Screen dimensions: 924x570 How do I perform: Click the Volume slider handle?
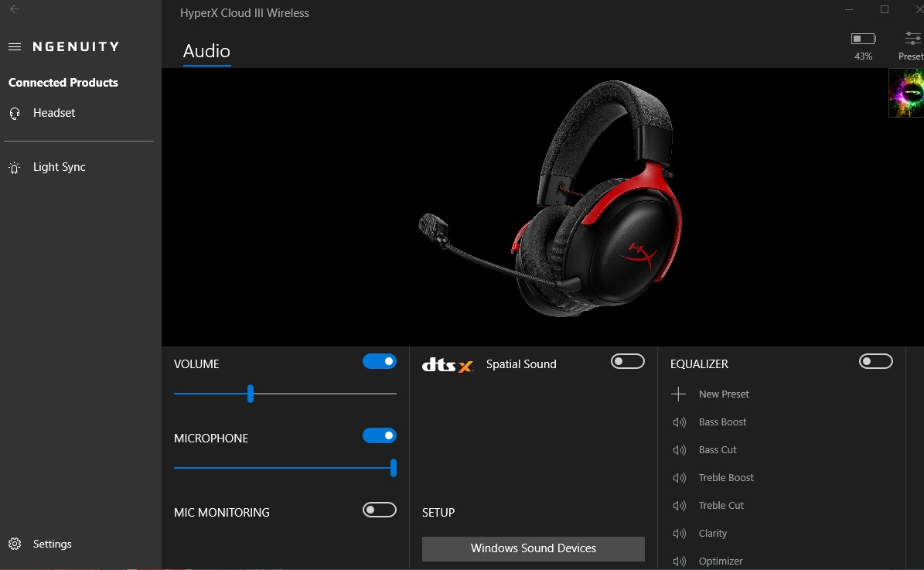tap(251, 394)
